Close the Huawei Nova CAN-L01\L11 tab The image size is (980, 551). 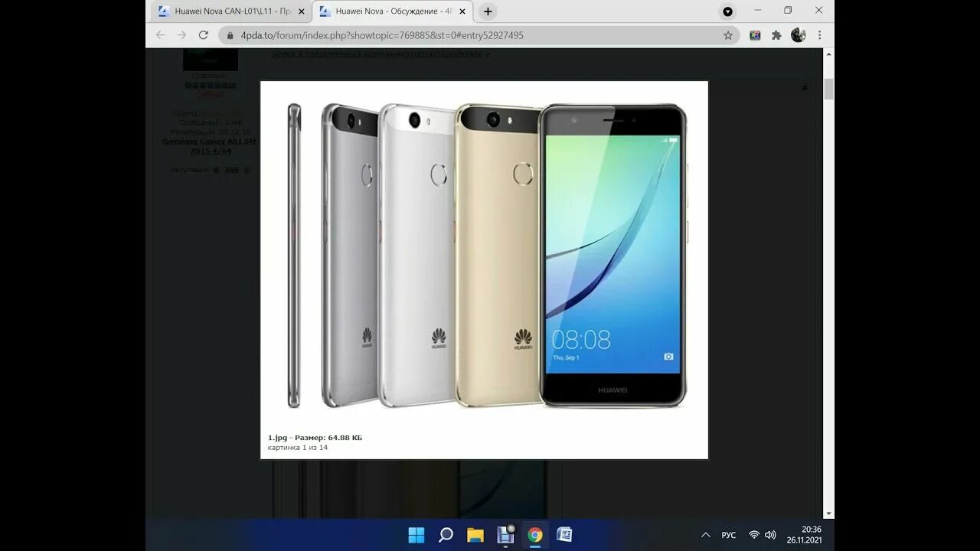(302, 11)
